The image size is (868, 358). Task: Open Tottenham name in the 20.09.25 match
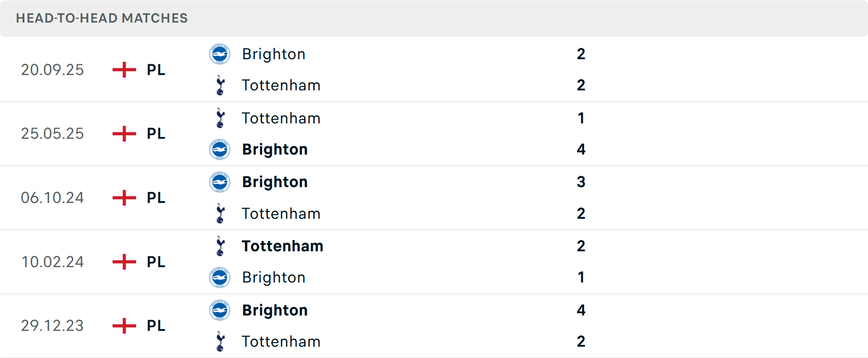281,85
